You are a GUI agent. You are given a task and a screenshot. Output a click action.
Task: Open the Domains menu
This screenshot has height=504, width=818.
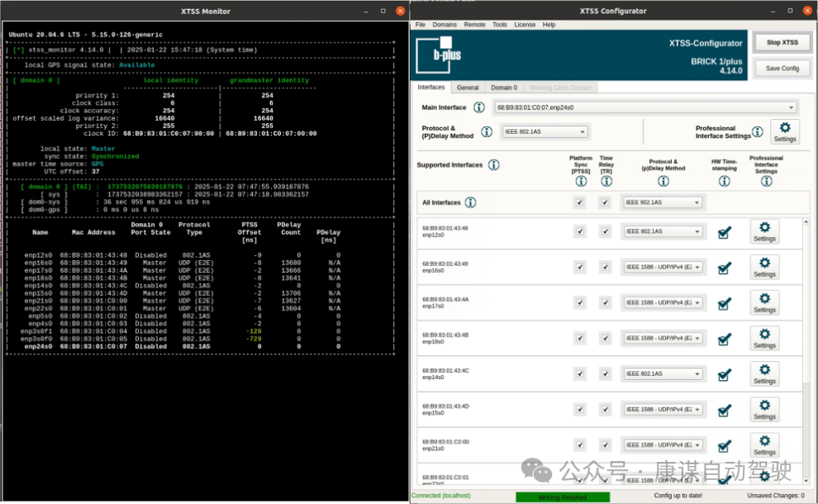click(x=445, y=25)
